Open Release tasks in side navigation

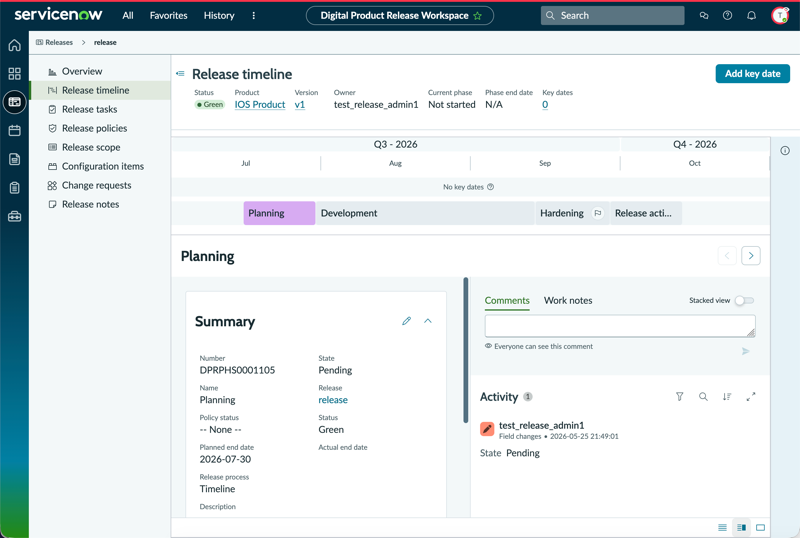(100, 109)
